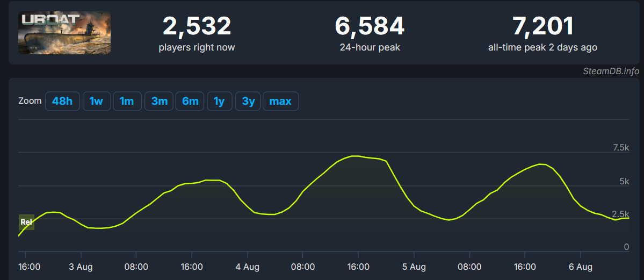
Task: Click the 3 Aug date axis label
Action: coord(81,267)
